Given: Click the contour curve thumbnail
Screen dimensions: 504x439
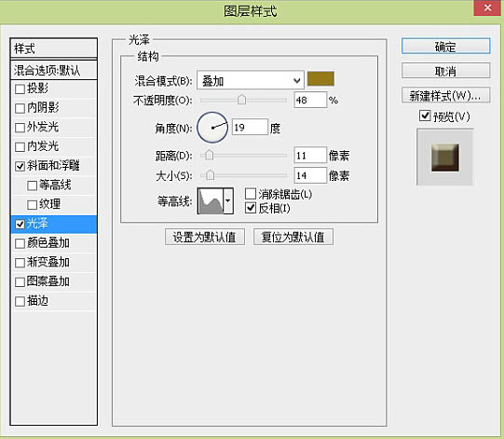Looking at the screenshot, I should tap(211, 201).
